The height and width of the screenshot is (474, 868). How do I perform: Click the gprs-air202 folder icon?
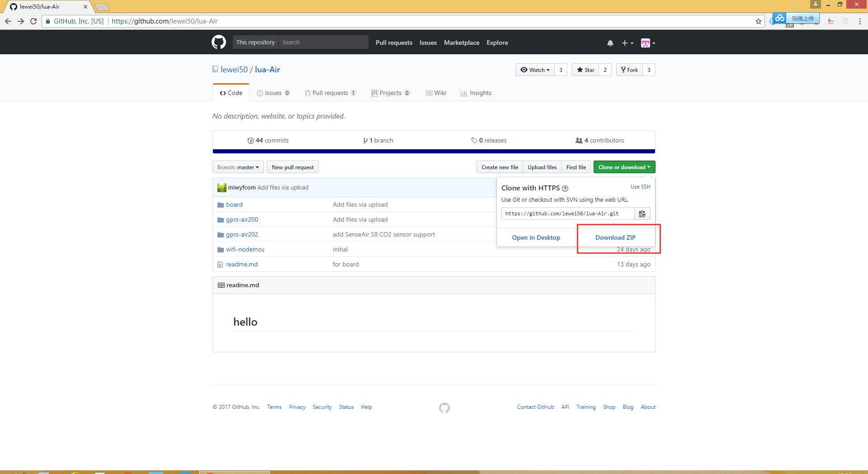tap(221, 235)
